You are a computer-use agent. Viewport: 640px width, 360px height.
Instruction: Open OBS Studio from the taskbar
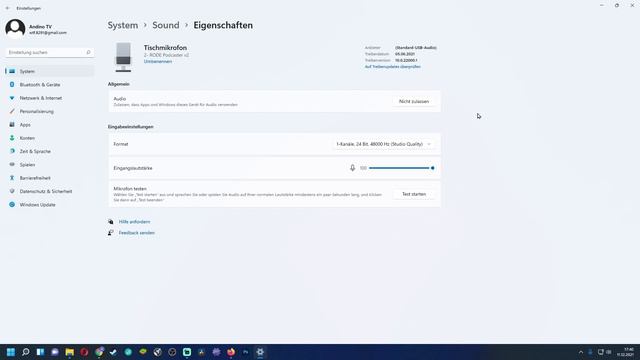click(172, 352)
